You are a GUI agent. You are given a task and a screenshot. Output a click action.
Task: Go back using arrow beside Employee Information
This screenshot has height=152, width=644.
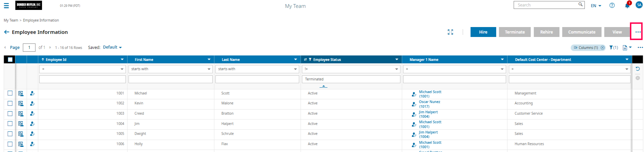point(6,32)
